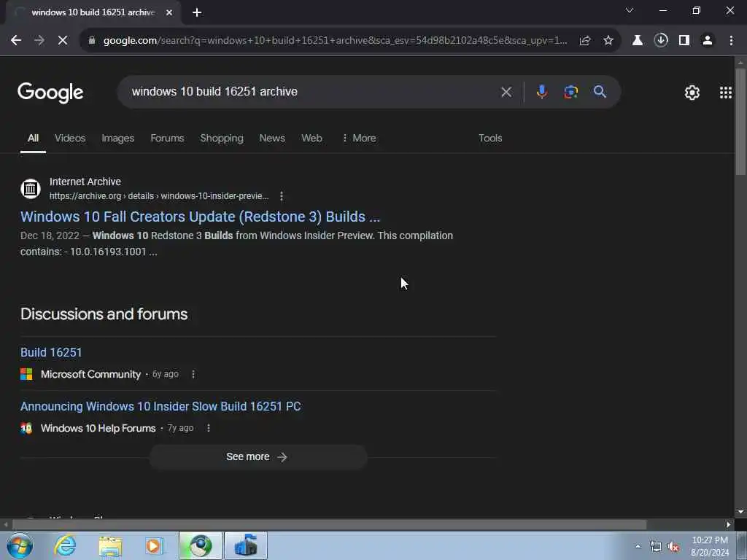Start a voice search with the microphone
The height and width of the screenshot is (560, 747).
click(541, 92)
